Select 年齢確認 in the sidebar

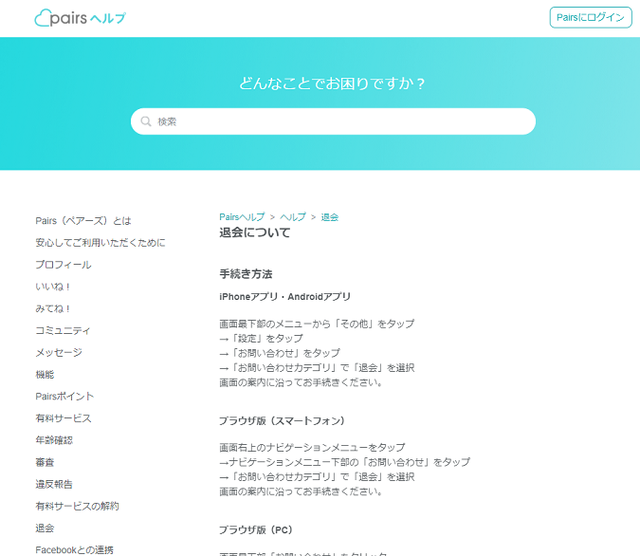point(54,440)
